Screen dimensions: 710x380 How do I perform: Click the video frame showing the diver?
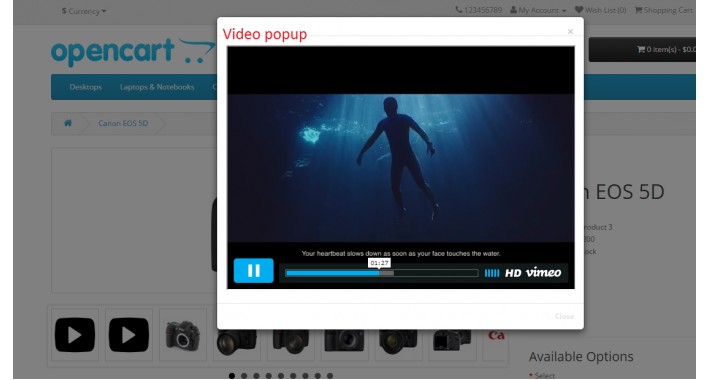tap(401, 168)
